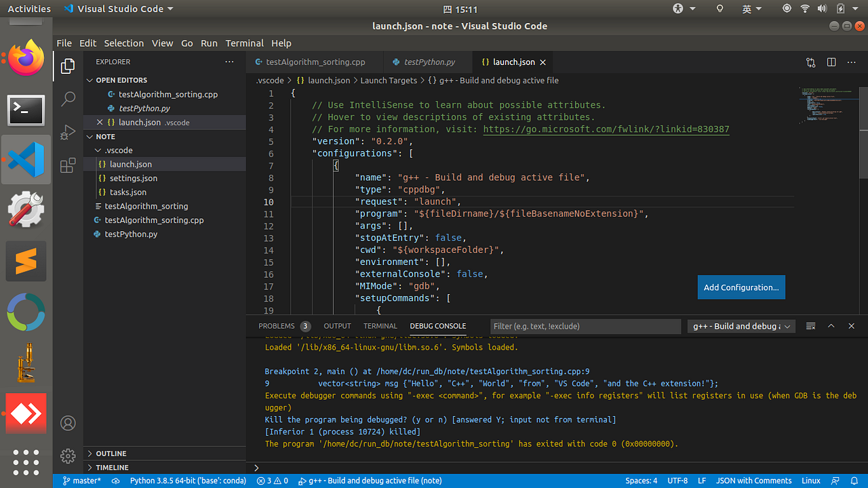Image resolution: width=868 pixels, height=488 pixels.
Task: Toggle the filter icon beside the Debug Console
Action: [810, 326]
